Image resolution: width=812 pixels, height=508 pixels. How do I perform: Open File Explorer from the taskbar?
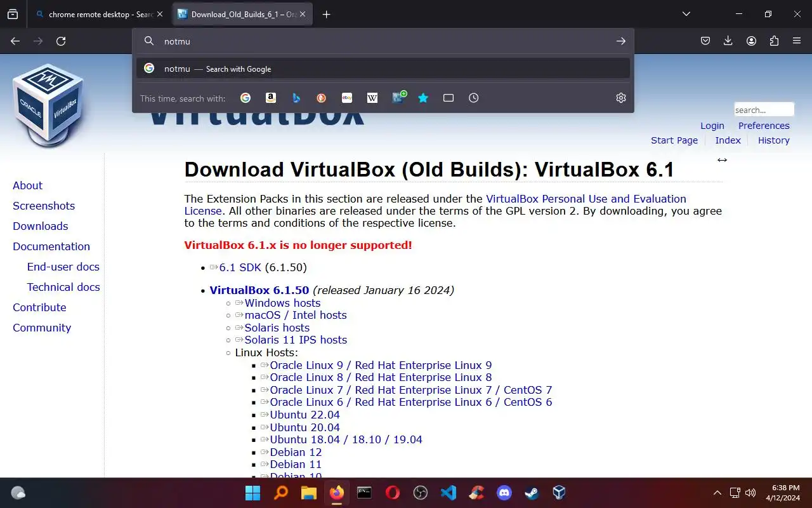click(308, 493)
